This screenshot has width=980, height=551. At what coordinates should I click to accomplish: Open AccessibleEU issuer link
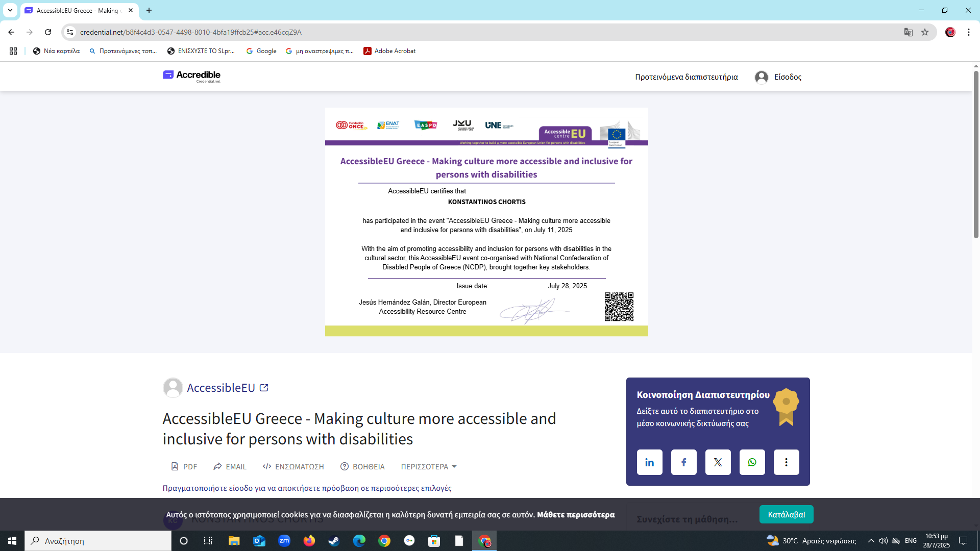(x=220, y=388)
